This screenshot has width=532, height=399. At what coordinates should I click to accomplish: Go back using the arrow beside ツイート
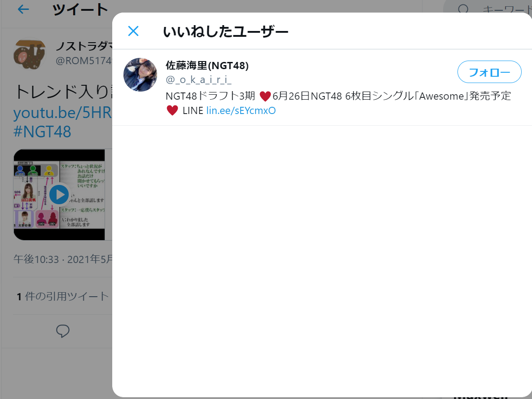pos(23,9)
